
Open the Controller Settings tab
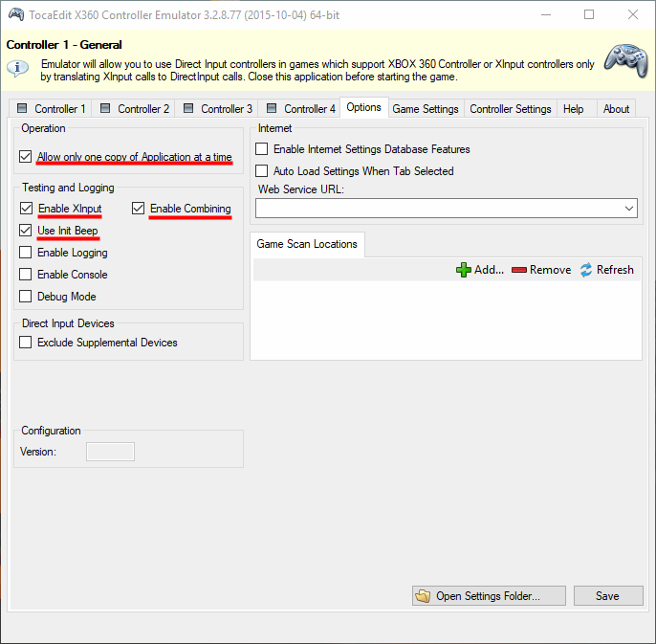pos(511,109)
